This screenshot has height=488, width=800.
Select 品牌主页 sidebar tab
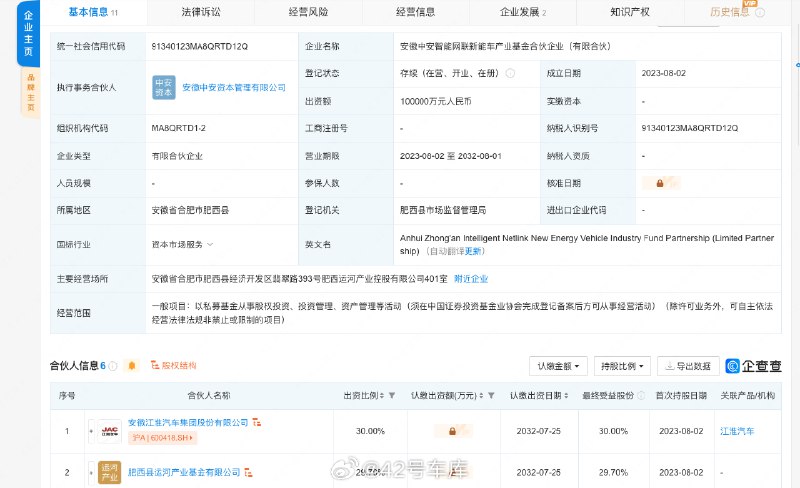[31, 92]
